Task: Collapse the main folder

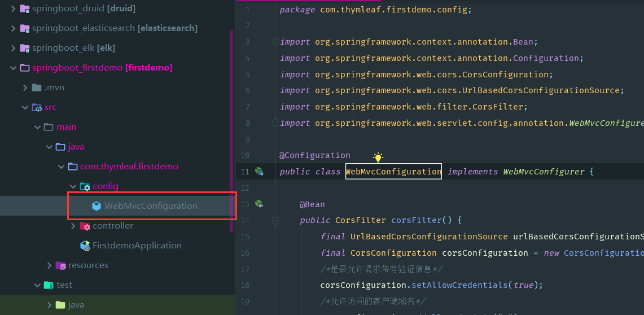Action: click(x=37, y=127)
